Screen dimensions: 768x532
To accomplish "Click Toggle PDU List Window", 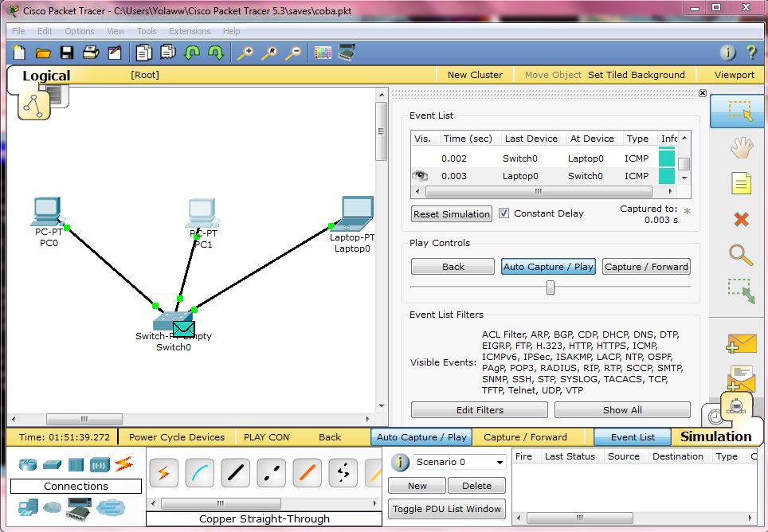I will coord(446,509).
